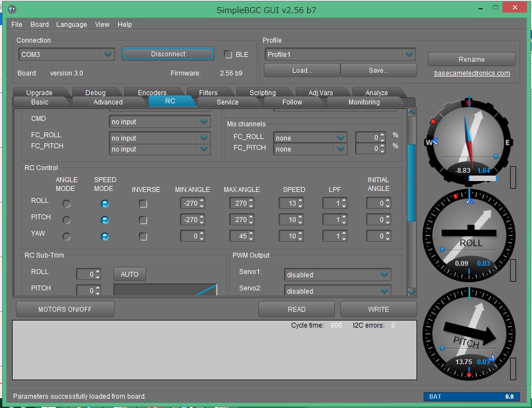Click the BAT battery level indicator
Viewport: 532px width, 408px height.
point(471,397)
